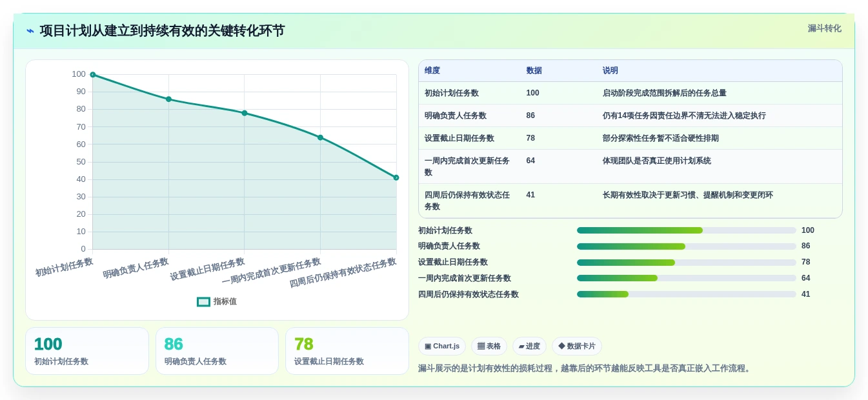Click the table value 100
868x400 pixels.
pyautogui.click(x=533, y=93)
